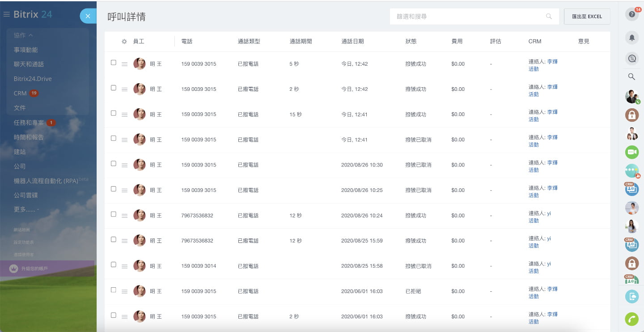Click the blue round icon above the green phone dialer

pyautogui.click(x=632, y=296)
